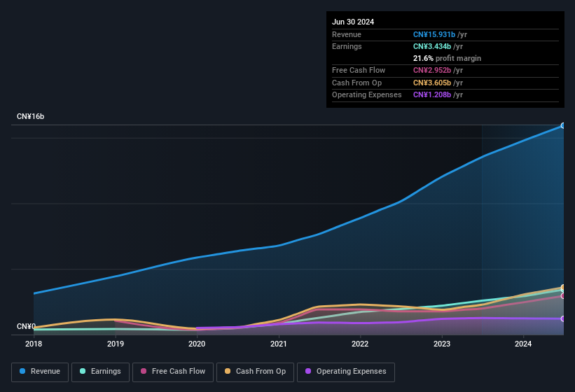Click the Cash From Op endpoint marker
Screen dimensions: 575x392
tap(563, 287)
